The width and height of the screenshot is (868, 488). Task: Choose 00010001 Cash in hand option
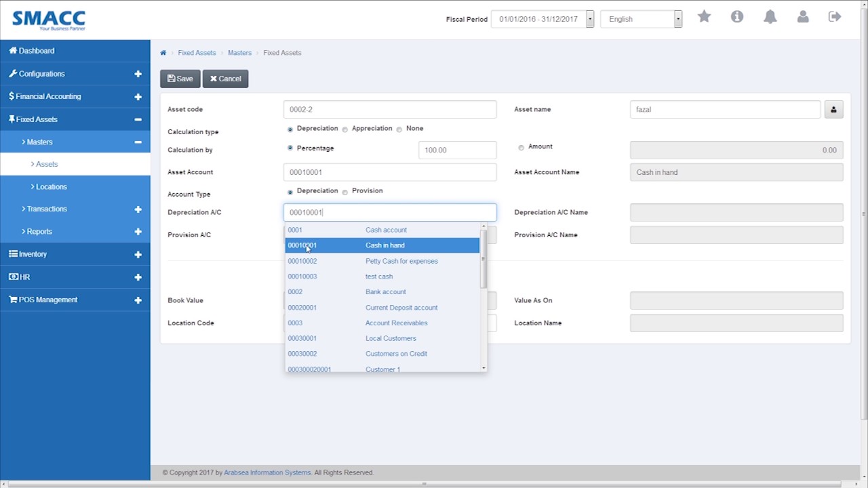click(382, 245)
